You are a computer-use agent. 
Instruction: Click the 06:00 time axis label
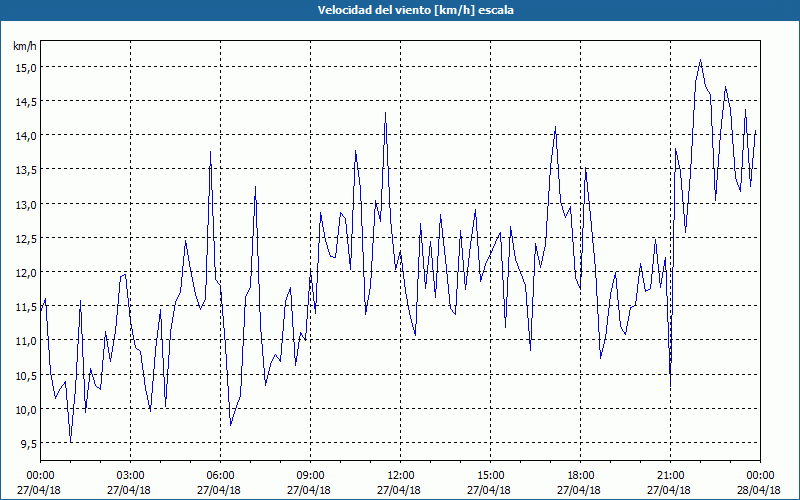(220, 476)
